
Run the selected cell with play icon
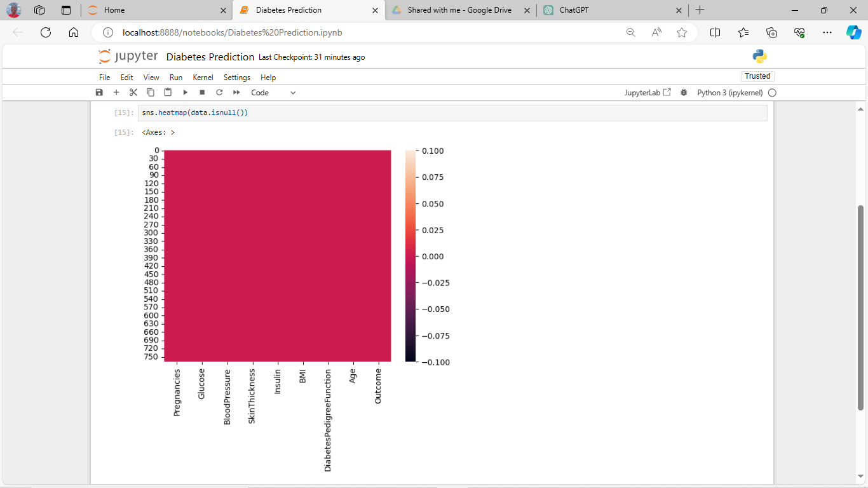185,92
